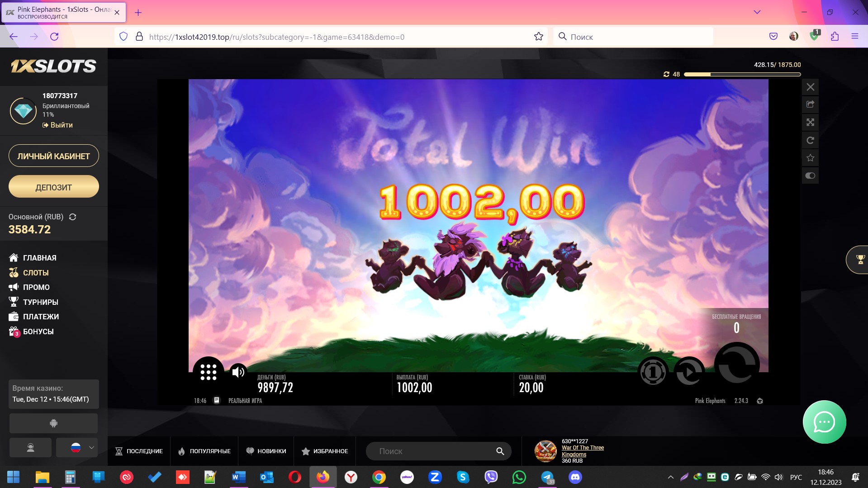The image size is (868, 488).
Task: Log out via Выйти
Action: [x=57, y=125]
